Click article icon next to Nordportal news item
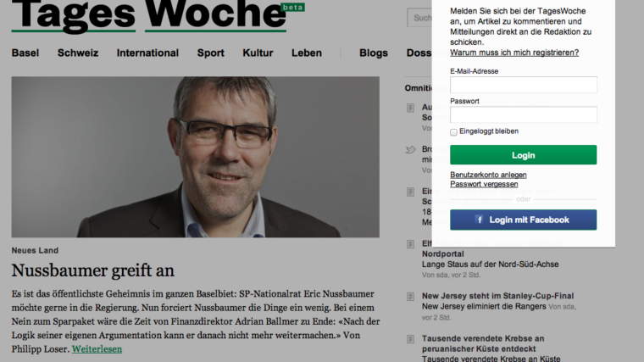The width and height of the screenshot is (644, 362). [x=410, y=244]
